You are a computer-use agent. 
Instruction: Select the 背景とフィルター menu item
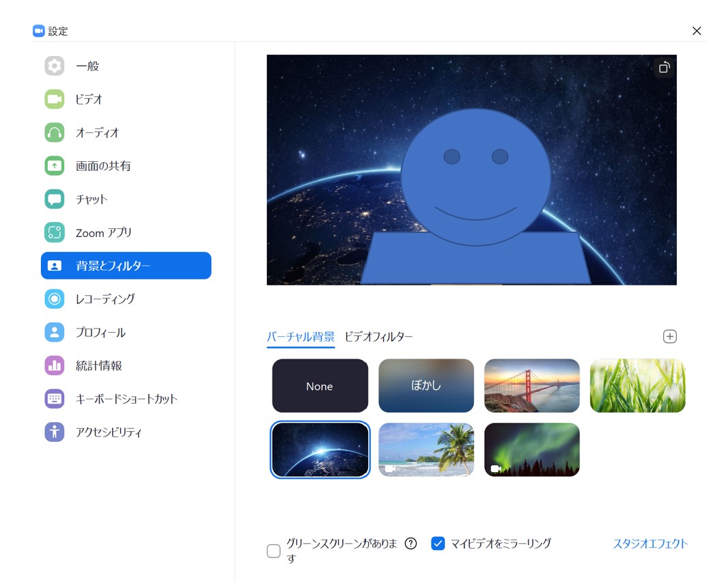pos(126,266)
